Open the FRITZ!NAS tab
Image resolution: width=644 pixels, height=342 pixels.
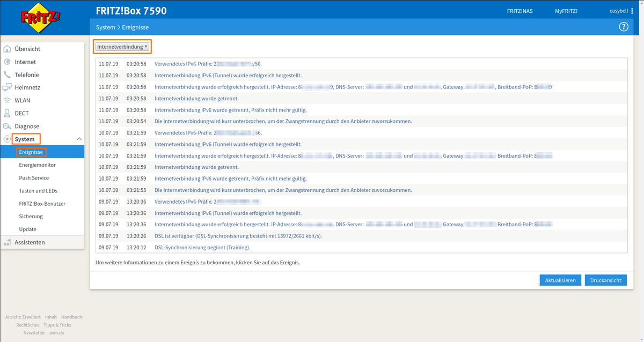click(x=519, y=11)
